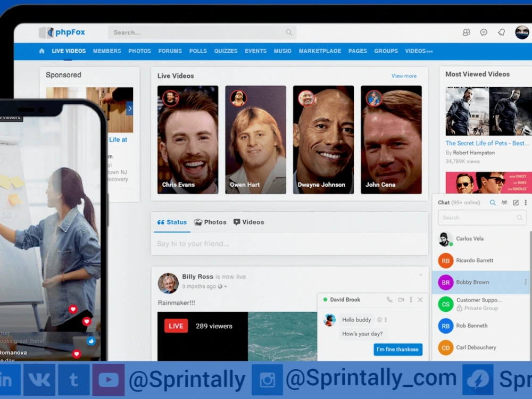Click in the top Search field
The width and height of the screenshot is (532, 399).
[202, 32]
